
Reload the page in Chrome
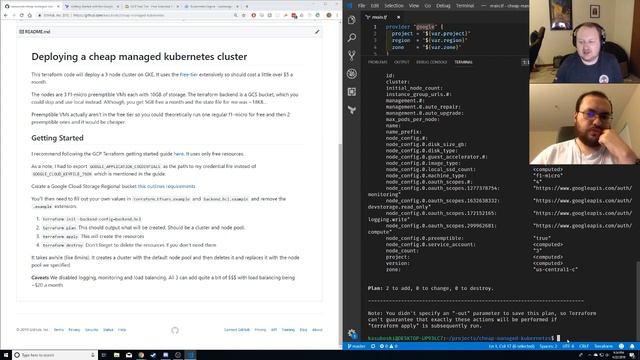click(22, 15)
